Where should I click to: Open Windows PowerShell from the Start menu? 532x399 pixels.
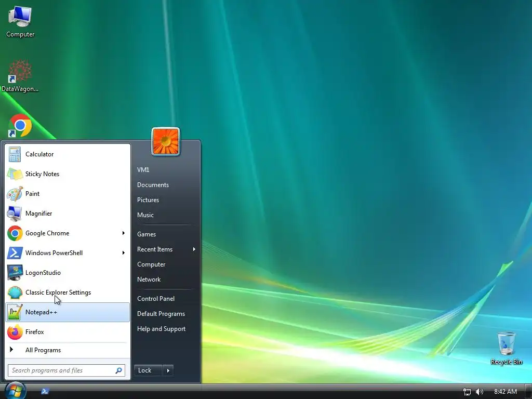click(68, 253)
